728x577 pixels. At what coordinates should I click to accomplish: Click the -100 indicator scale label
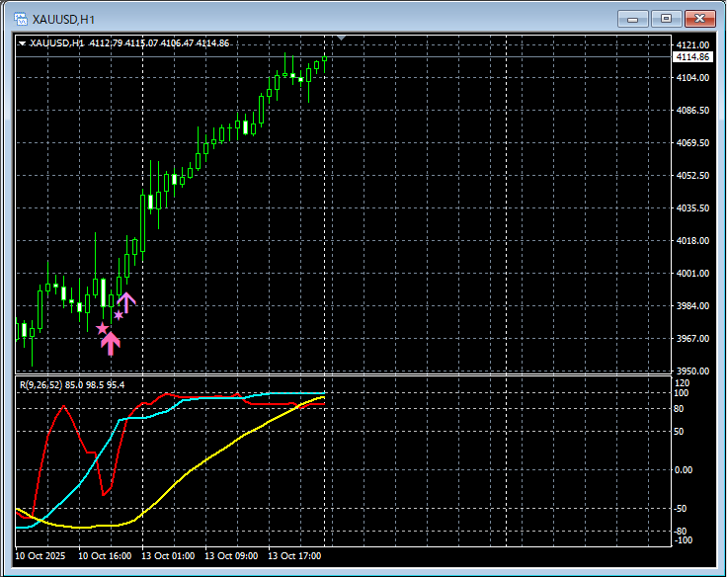point(683,539)
